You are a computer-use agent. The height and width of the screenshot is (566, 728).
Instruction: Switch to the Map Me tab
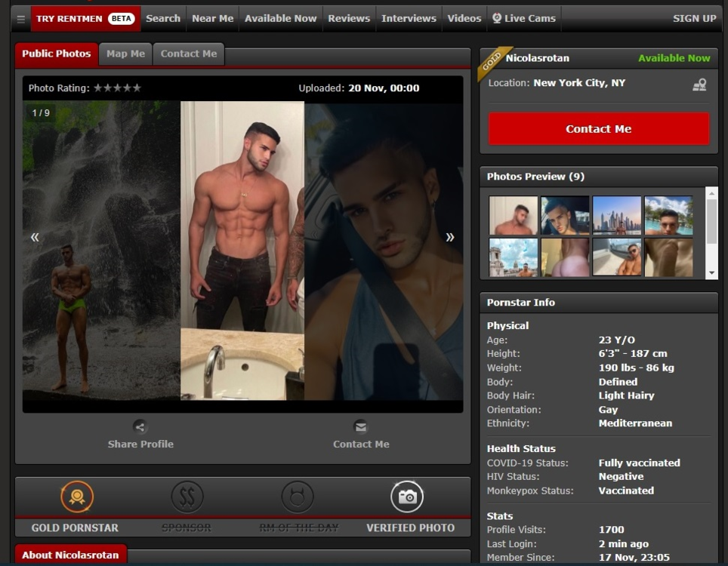point(125,54)
